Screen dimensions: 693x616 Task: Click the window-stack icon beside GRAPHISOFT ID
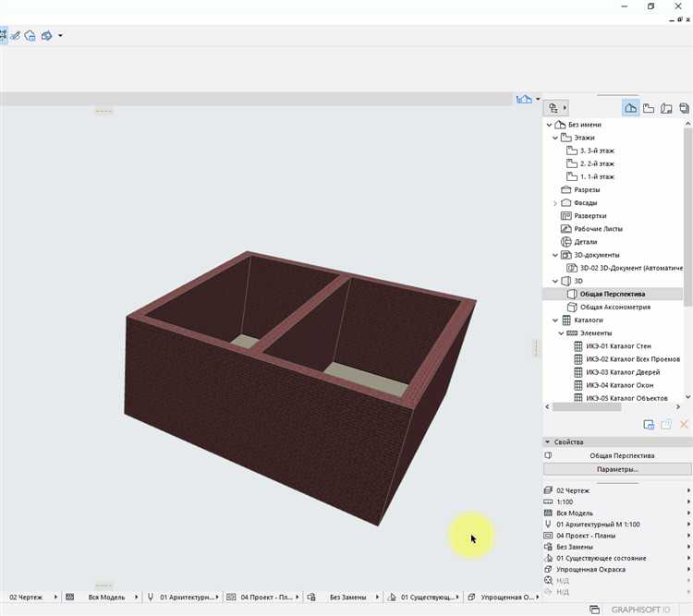595,610
